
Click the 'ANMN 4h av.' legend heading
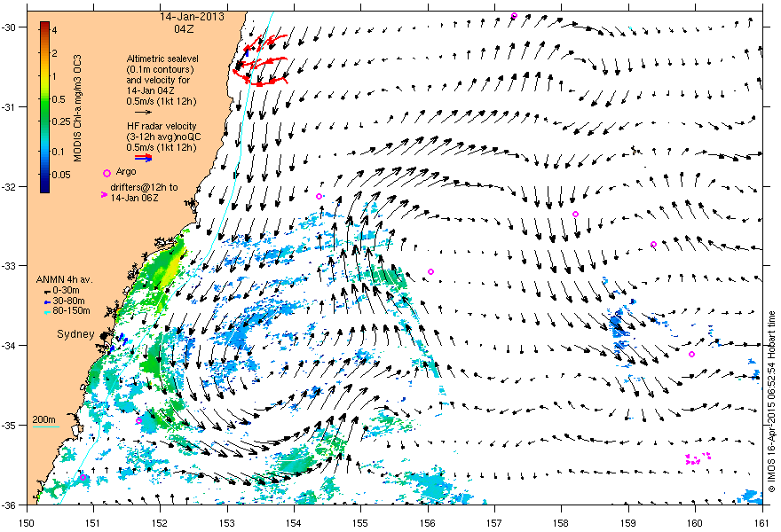[65, 279]
